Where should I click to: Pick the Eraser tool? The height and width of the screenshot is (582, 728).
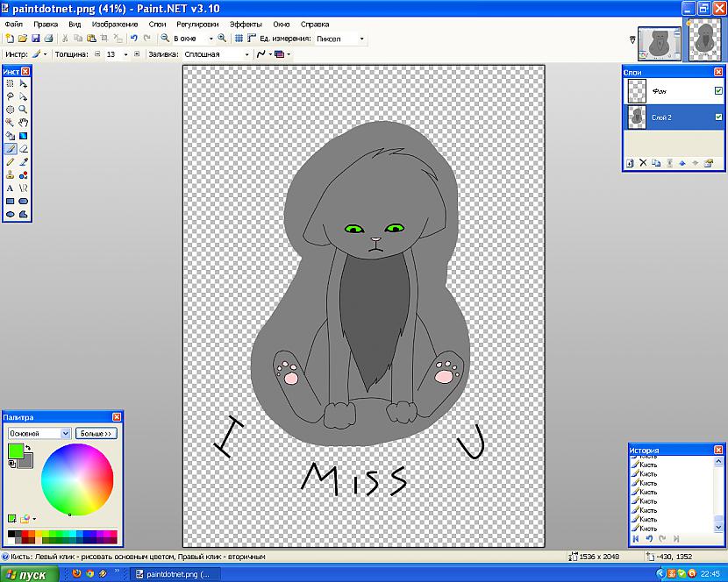[x=23, y=149]
